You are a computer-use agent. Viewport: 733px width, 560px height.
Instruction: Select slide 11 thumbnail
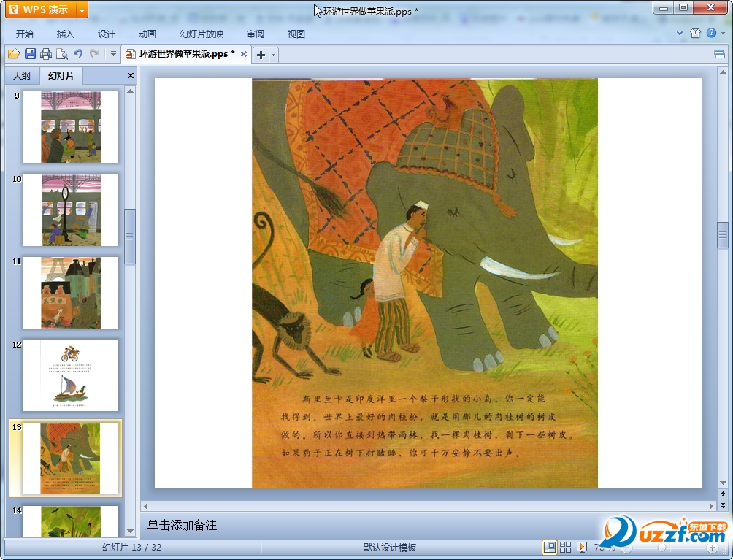click(x=71, y=293)
